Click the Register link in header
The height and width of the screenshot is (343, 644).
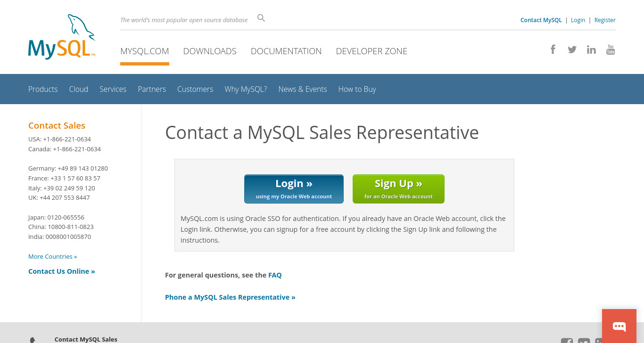click(605, 20)
